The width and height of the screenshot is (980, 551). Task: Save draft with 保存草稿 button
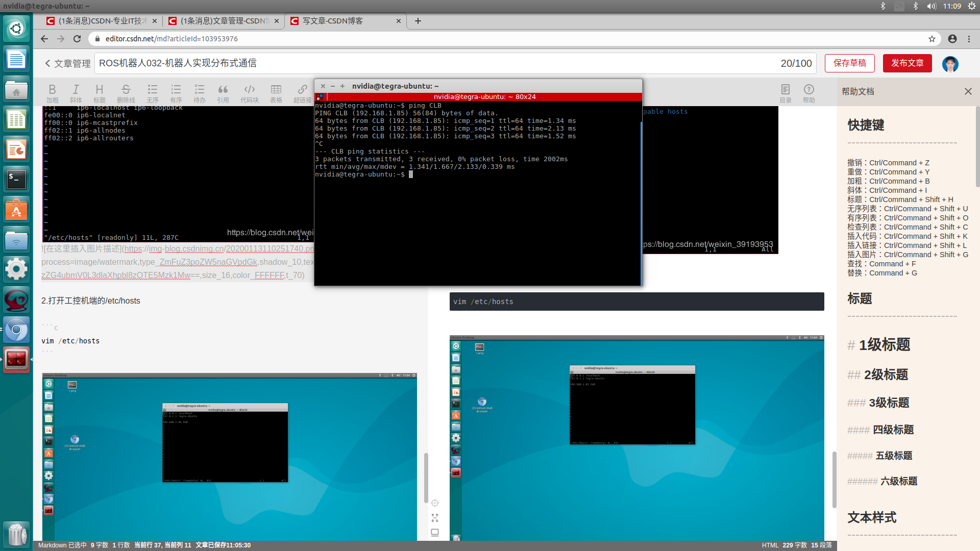click(x=849, y=63)
